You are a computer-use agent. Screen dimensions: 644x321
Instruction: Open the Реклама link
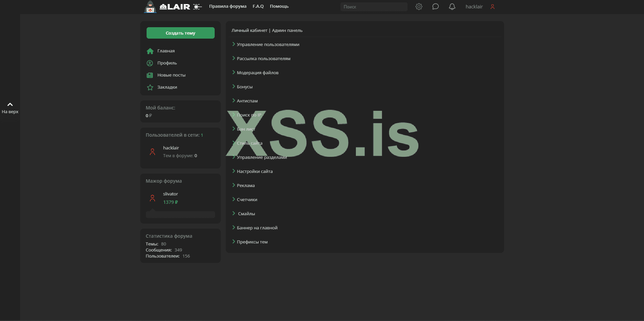246,185
